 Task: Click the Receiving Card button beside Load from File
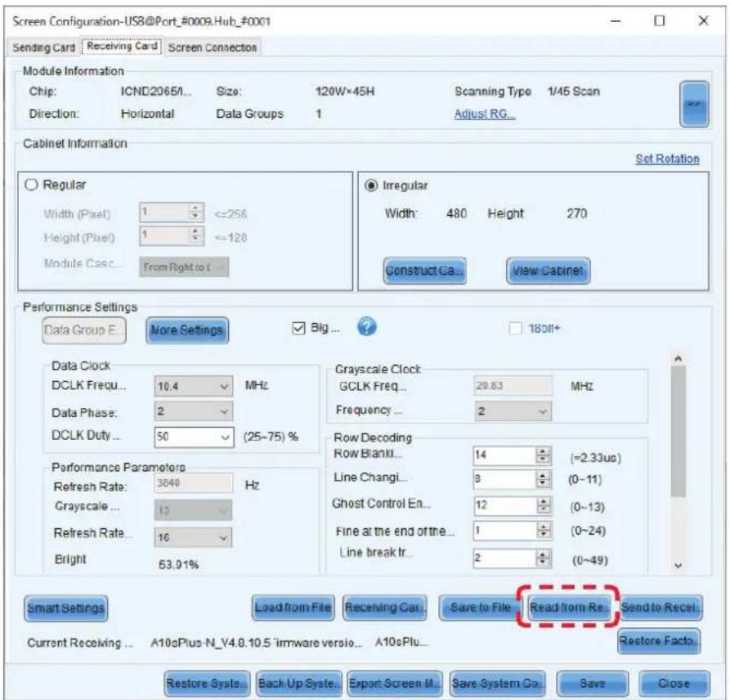coord(384,608)
